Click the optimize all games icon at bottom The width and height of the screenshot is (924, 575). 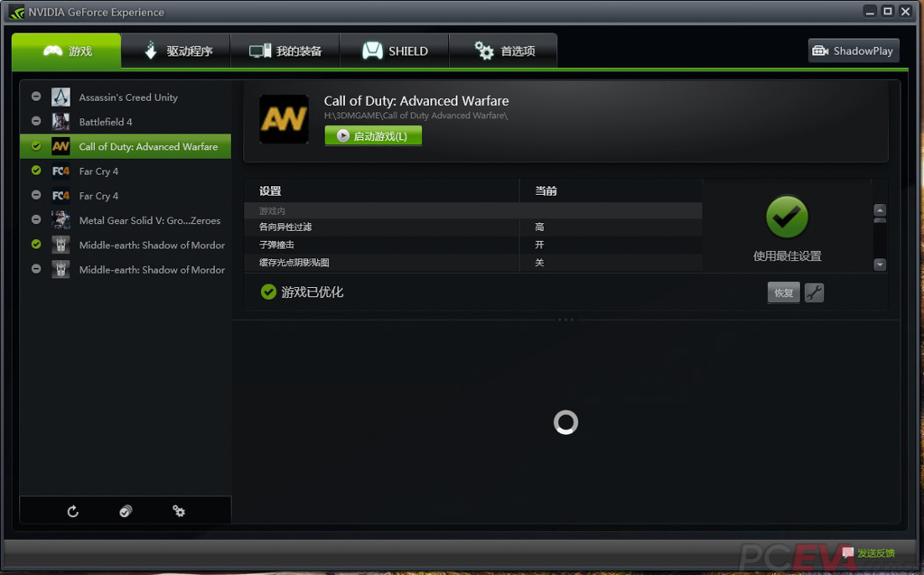(126, 512)
